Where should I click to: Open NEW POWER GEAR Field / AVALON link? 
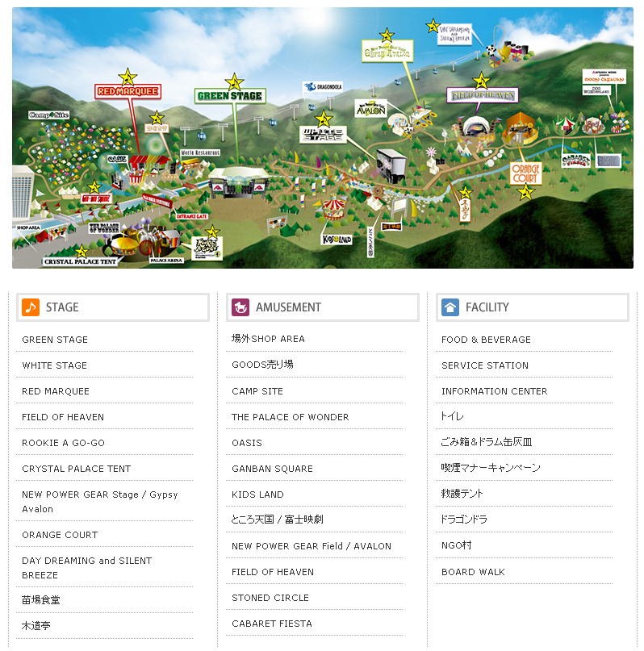(312, 546)
